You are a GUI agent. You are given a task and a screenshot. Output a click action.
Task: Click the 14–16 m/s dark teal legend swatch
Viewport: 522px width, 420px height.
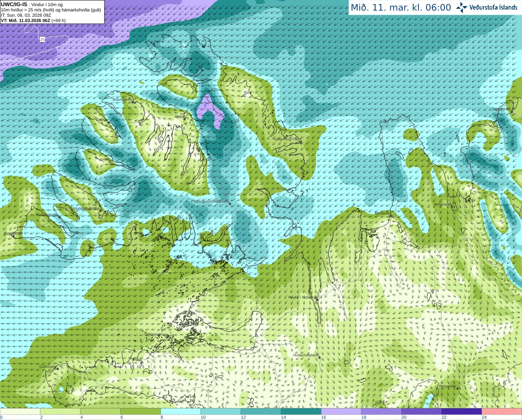301,411
